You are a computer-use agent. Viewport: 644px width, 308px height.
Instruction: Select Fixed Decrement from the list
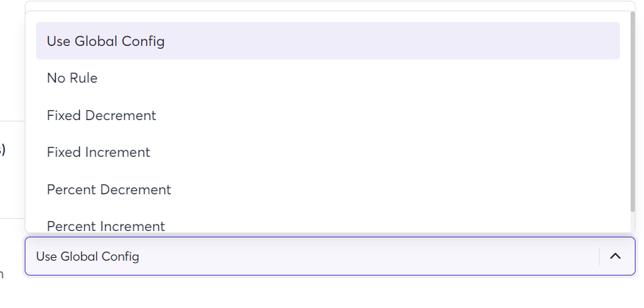(x=328, y=115)
